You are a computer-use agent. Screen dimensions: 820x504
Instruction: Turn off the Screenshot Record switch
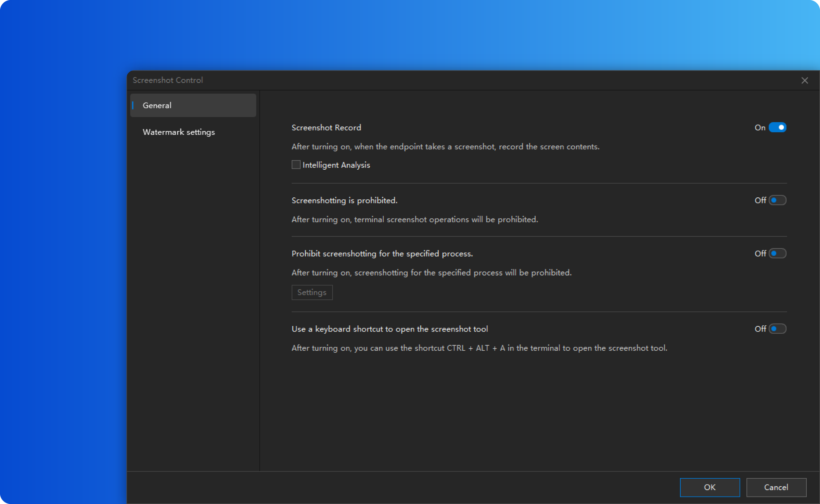pos(777,127)
